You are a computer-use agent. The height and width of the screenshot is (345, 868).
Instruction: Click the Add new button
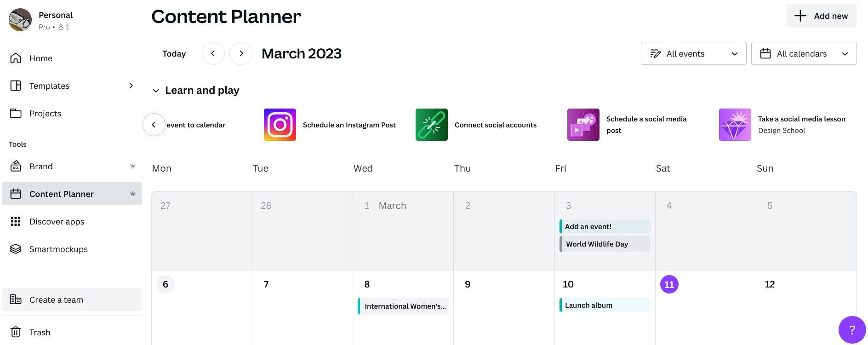click(822, 16)
